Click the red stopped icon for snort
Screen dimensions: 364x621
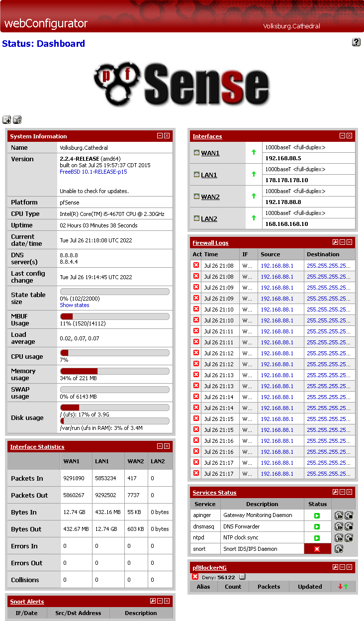317,549
